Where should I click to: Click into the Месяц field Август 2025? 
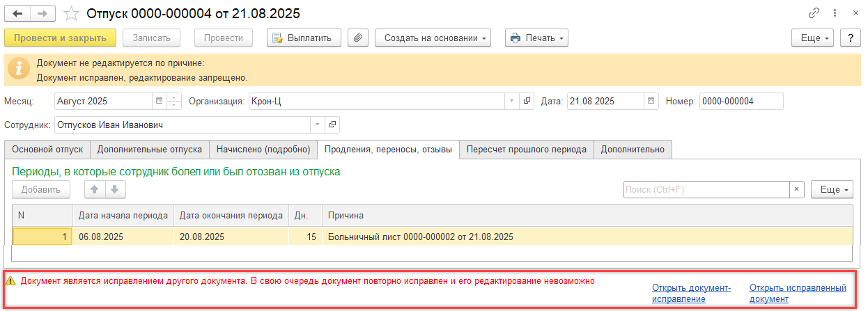click(103, 101)
